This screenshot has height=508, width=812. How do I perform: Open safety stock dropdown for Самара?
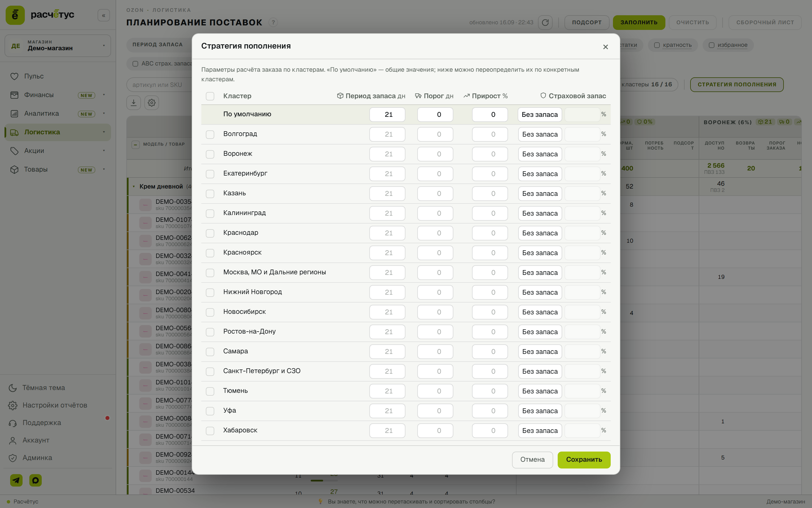click(x=540, y=351)
